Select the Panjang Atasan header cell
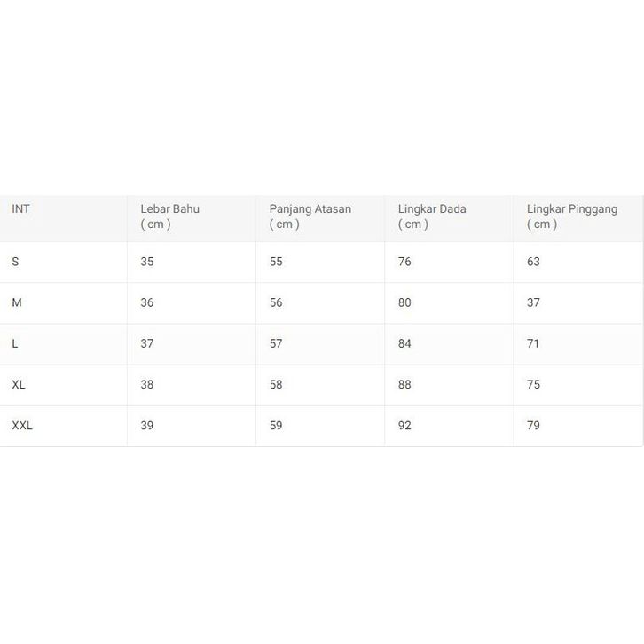The width and height of the screenshot is (644, 644). [310, 216]
